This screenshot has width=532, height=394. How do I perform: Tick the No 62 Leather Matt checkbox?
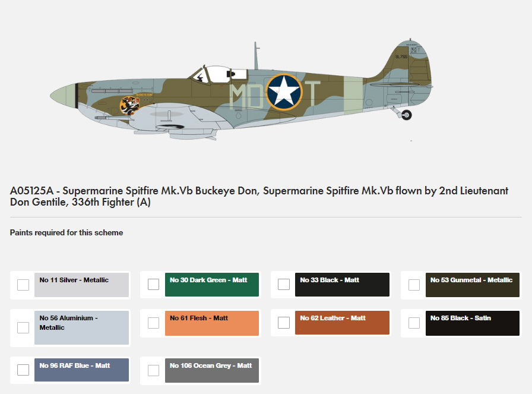[x=284, y=322]
